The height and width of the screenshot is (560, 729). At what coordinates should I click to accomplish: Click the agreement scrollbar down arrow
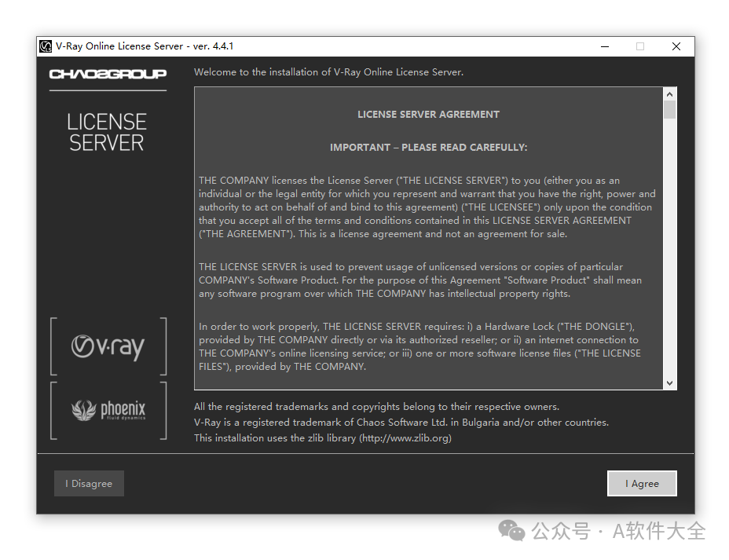coord(669,383)
